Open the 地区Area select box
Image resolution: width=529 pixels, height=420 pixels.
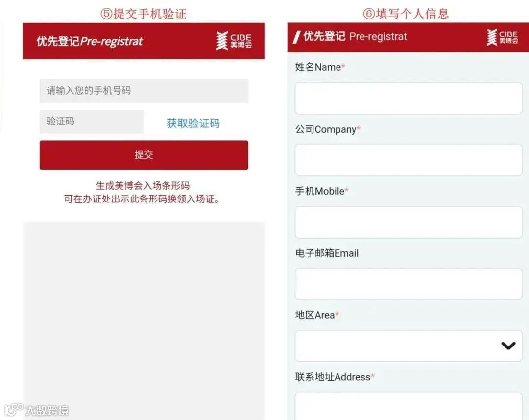pyautogui.click(x=409, y=346)
